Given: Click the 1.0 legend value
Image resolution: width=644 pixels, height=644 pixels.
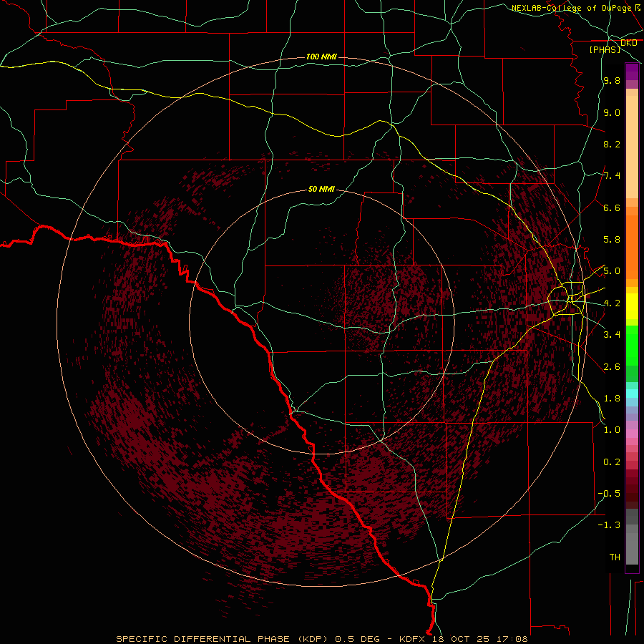Looking at the screenshot, I should [612, 430].
